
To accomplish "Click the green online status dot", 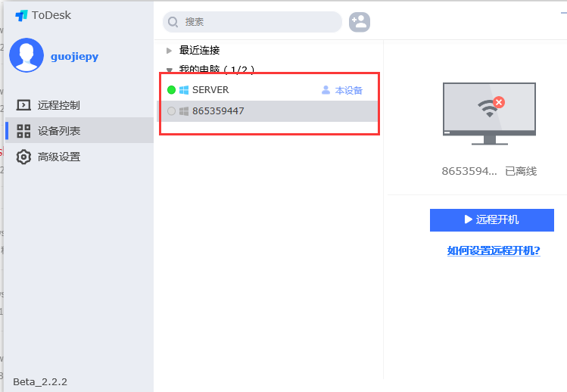I will click(x=171, y=90).
